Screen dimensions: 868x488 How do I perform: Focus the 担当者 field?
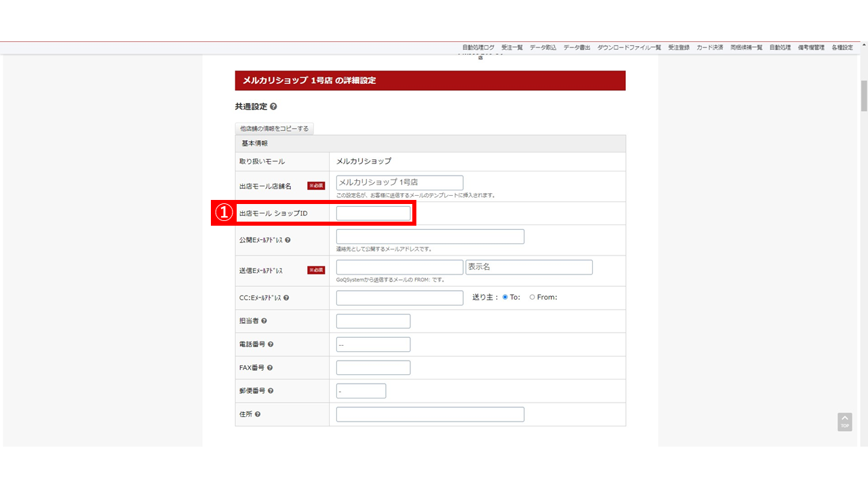[x=373, y=321]
